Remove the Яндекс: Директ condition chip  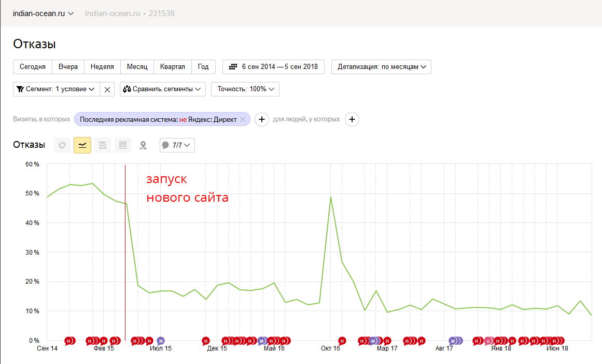(243, 119)
